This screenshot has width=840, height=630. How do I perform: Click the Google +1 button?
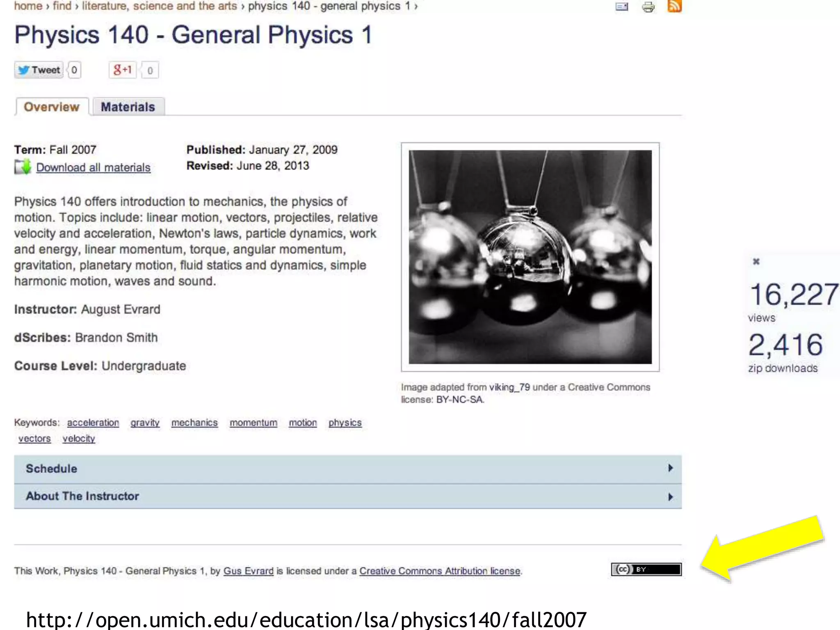coord(123,70)
